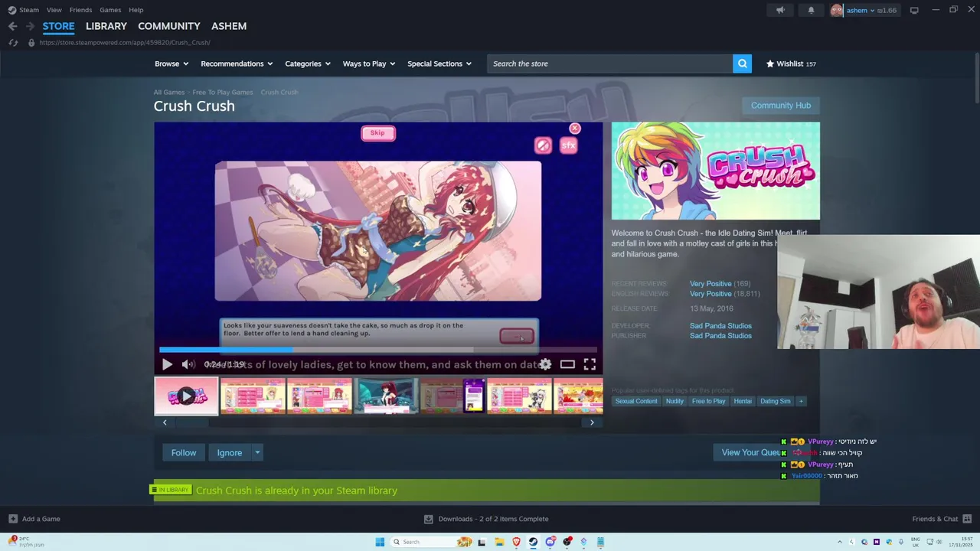
Task: Expand the Special Sections dropdown
Action: (x=439, y=64)
